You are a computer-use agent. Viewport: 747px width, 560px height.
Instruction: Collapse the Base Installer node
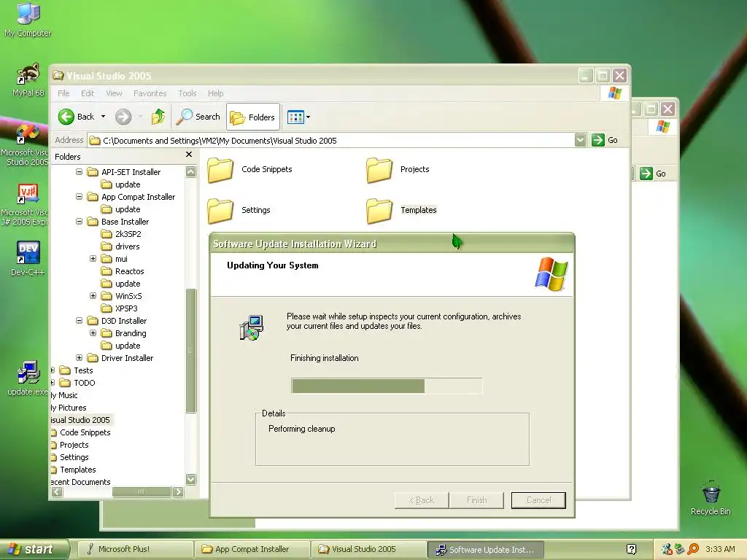coord(79,222)
